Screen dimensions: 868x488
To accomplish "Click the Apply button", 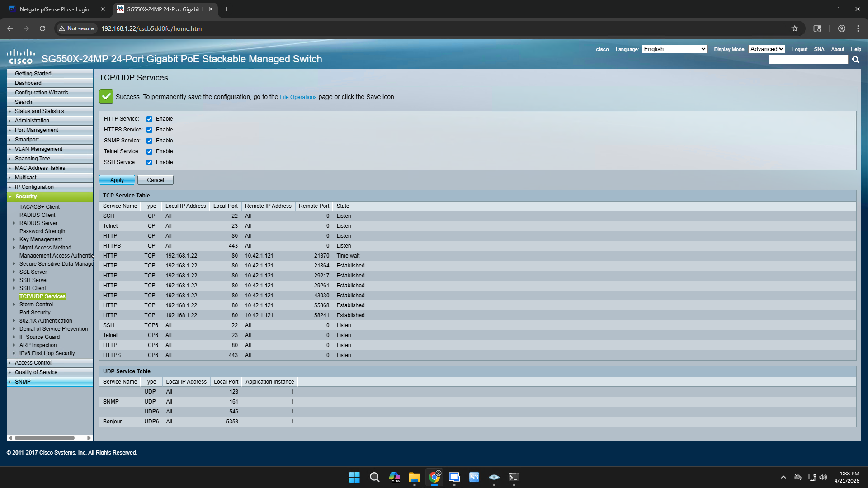I will pos(117,180).
